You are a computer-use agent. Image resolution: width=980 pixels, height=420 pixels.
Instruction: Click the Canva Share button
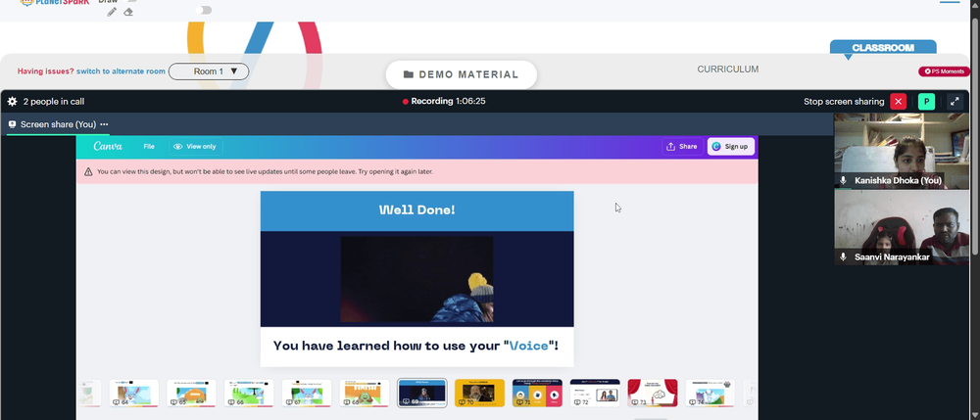pos(682,147)
